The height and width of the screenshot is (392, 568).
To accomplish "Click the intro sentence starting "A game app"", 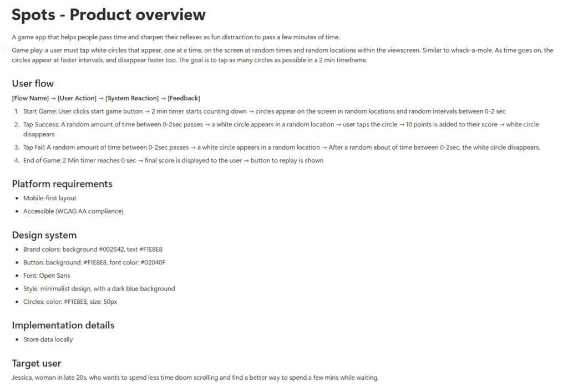I will 175,37.
